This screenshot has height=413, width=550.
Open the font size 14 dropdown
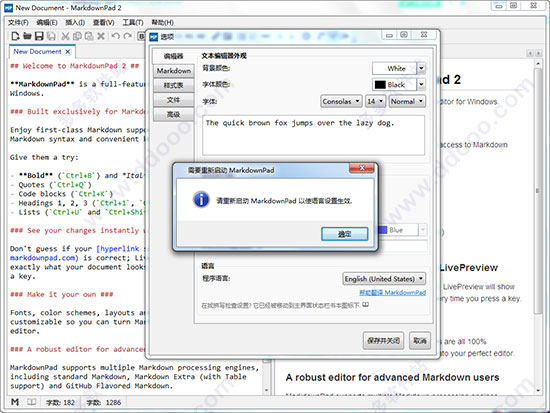click(x=375, y=101)
